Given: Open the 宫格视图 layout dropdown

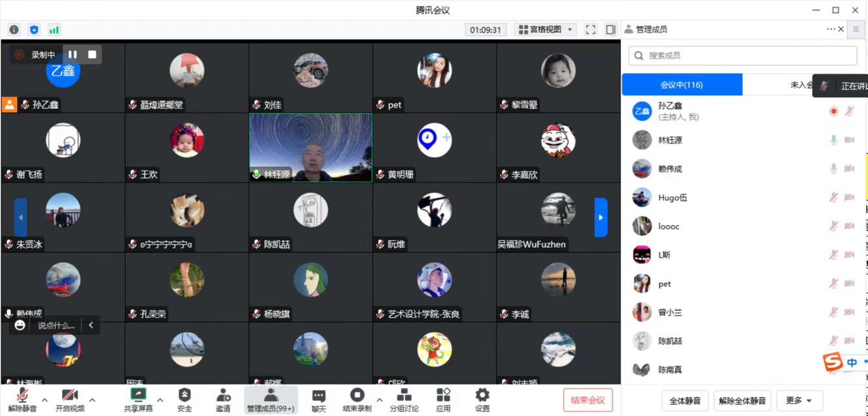Looking at the screenshot, I should pyautogui.click(x=545, y=29).
